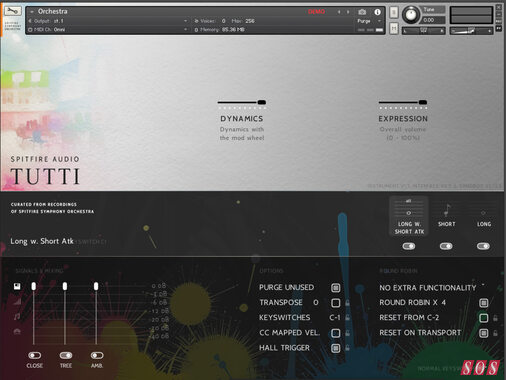Go to previous instrument with left arrow
Image resolution: width=506 pixels, height=380 pixels.
click(339, 12)
